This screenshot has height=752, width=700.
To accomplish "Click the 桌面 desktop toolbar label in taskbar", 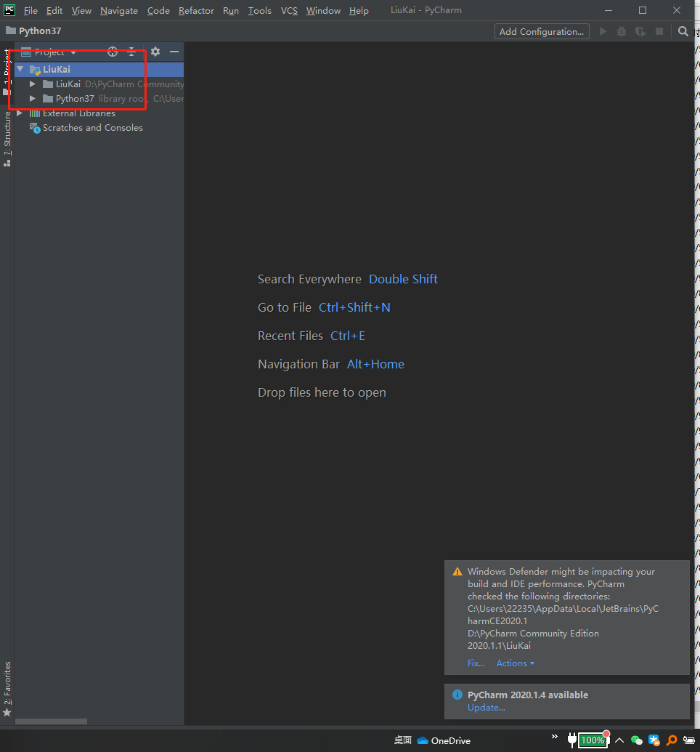I will [x=403, y=740].
